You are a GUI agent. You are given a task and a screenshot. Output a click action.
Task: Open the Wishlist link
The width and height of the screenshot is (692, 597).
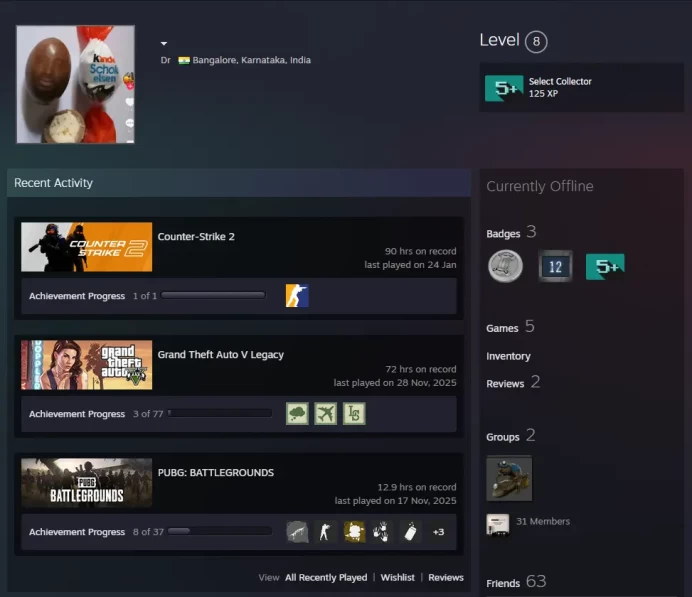click(x=398, y=578)
